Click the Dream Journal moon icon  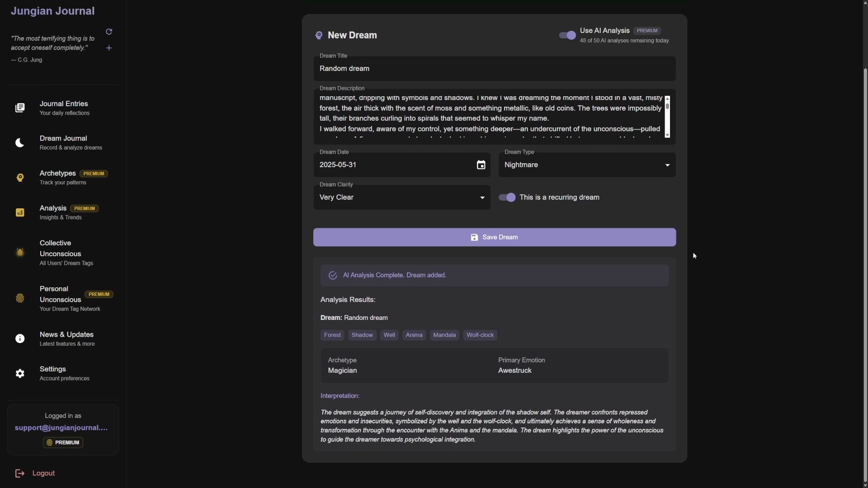click(x=20, y=143)
